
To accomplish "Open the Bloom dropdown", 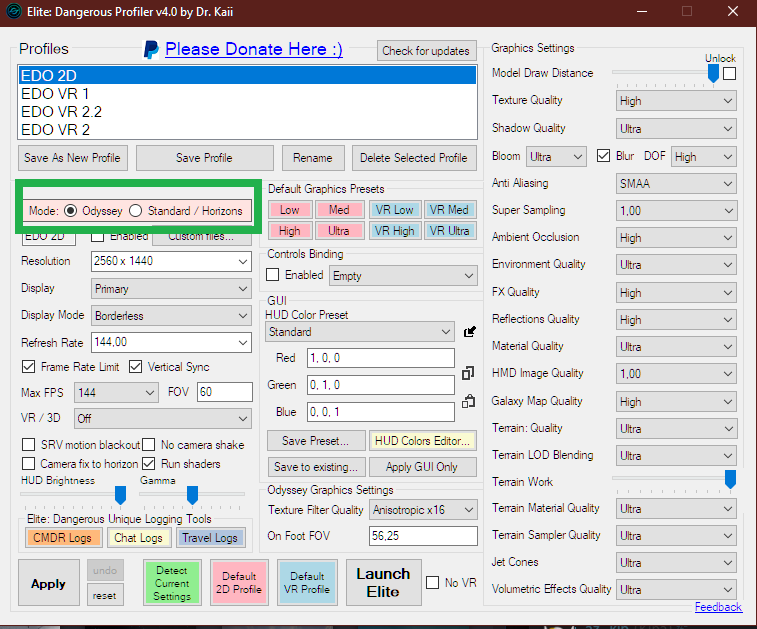I will pos(556,157).
